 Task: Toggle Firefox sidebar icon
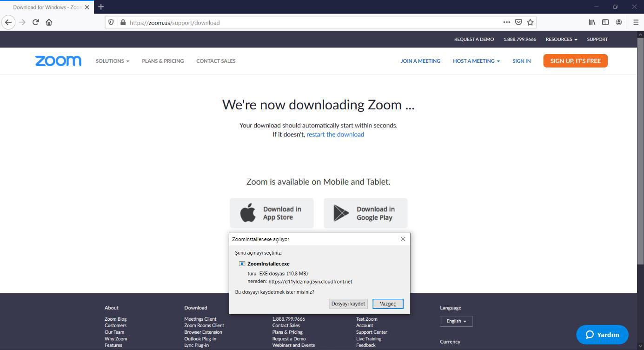[605, 22]
